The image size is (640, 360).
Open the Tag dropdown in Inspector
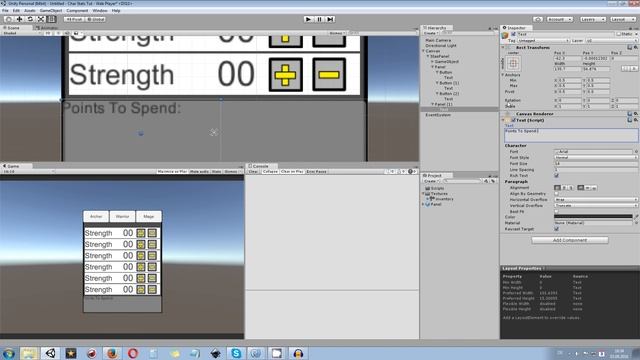pos(543,41)
